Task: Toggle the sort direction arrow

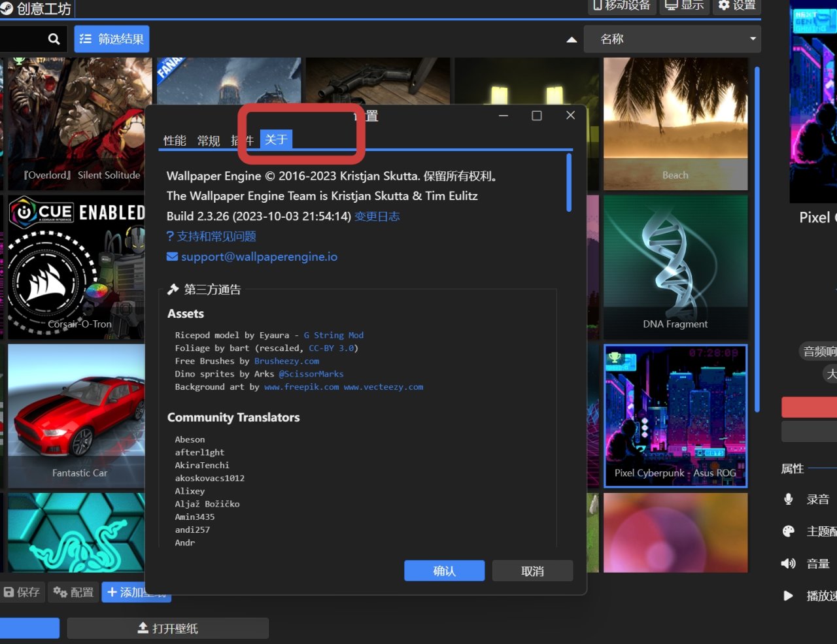Action: (x=572, y=40)
